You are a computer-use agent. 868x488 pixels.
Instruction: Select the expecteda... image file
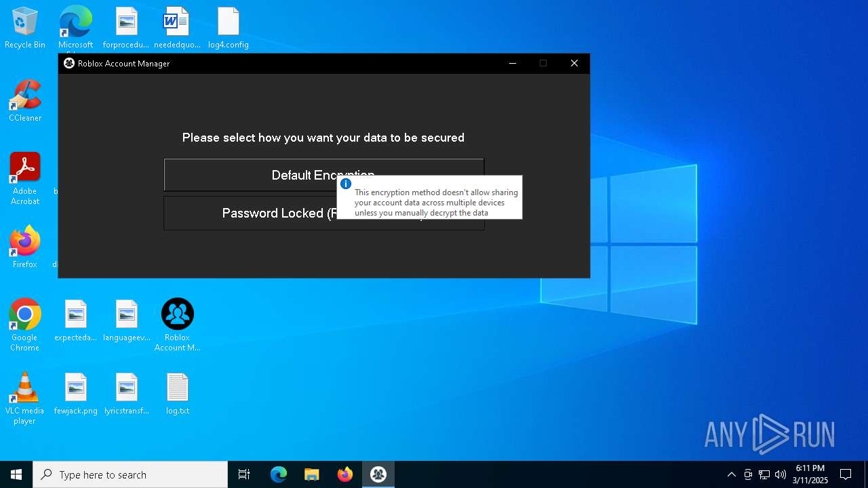[75, 321]
